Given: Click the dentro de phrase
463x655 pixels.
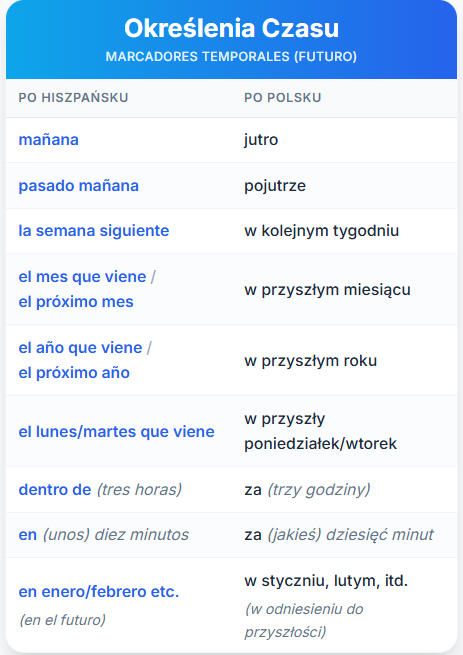Looking at the screenshot, I should click(55, 489).
